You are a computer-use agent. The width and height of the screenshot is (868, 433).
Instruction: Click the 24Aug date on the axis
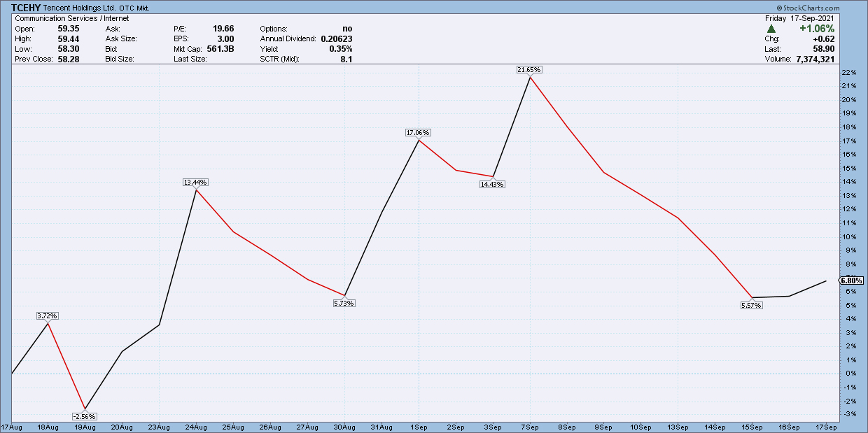195,426
